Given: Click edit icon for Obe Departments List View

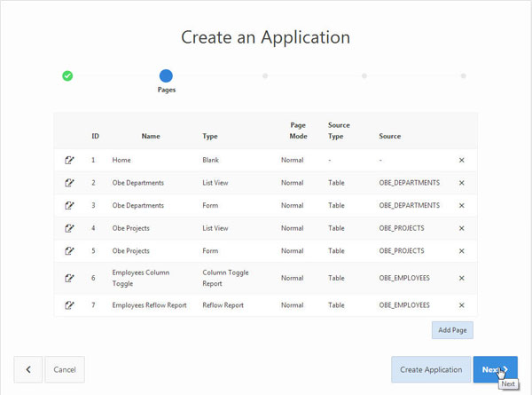Looking at the screenshot, I should (x=69, y=183).
